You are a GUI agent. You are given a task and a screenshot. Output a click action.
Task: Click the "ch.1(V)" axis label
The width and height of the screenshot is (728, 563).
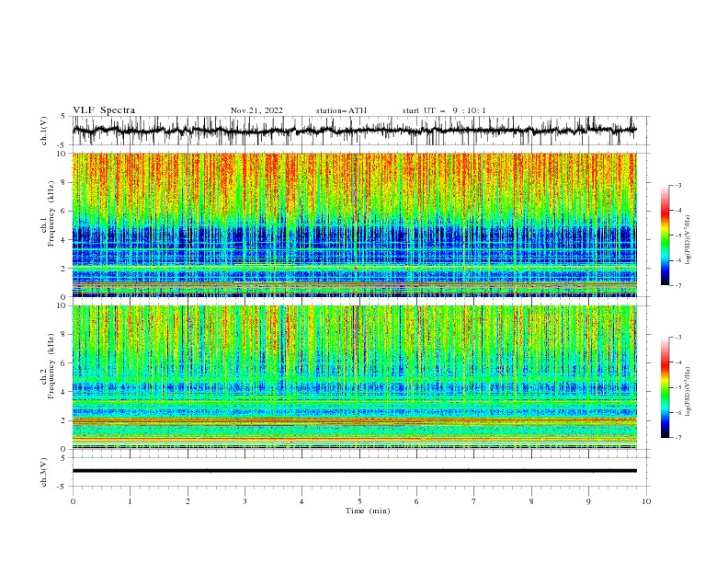[x=44, y=131]
